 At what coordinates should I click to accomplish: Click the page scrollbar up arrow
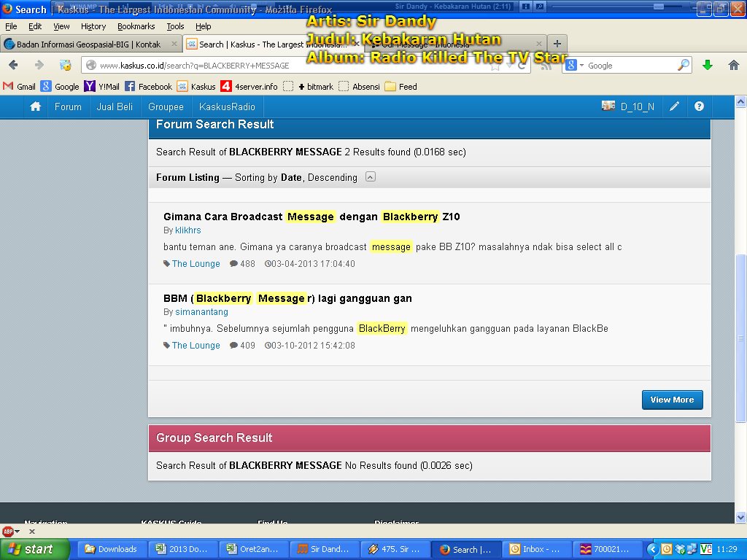click(x=740, y=101)
